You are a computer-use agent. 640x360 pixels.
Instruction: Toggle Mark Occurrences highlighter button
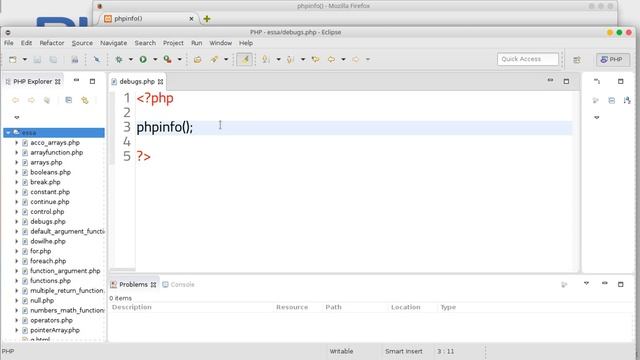[x=244, y=60]
